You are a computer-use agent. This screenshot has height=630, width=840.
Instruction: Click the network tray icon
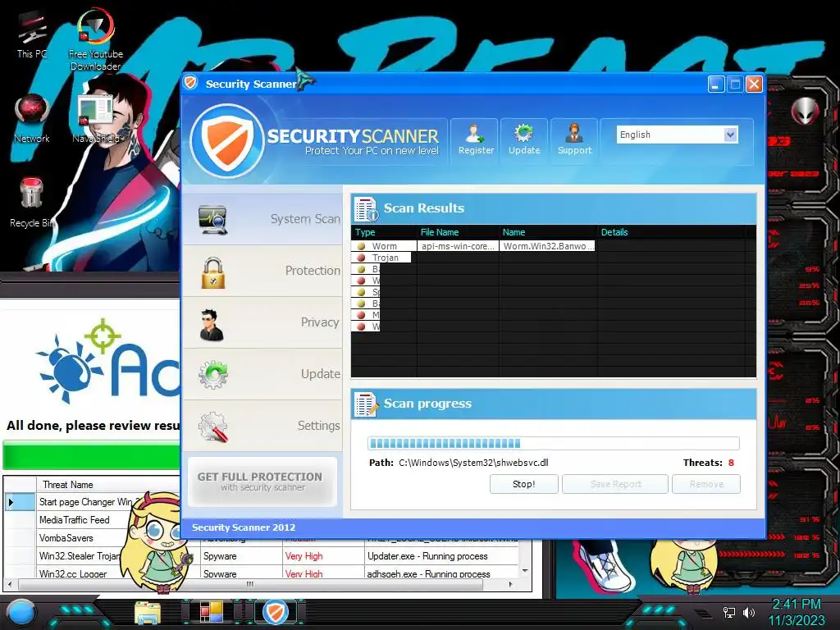tap(729, 612)
